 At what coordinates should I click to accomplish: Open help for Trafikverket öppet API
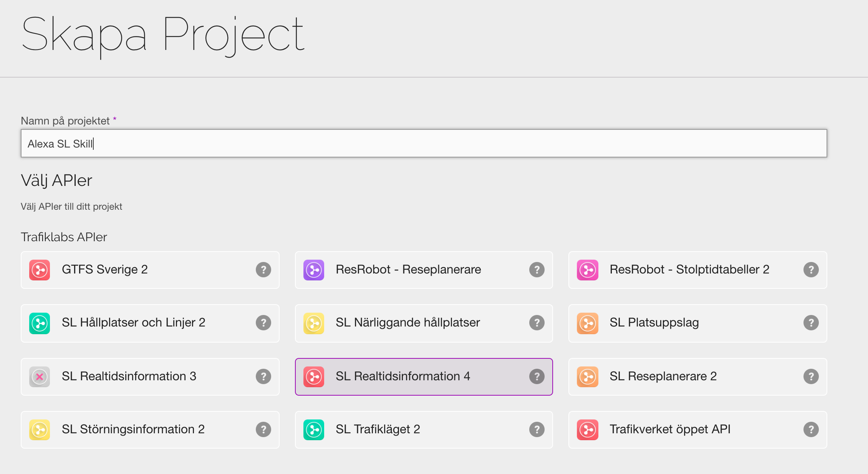pos(811,429)
